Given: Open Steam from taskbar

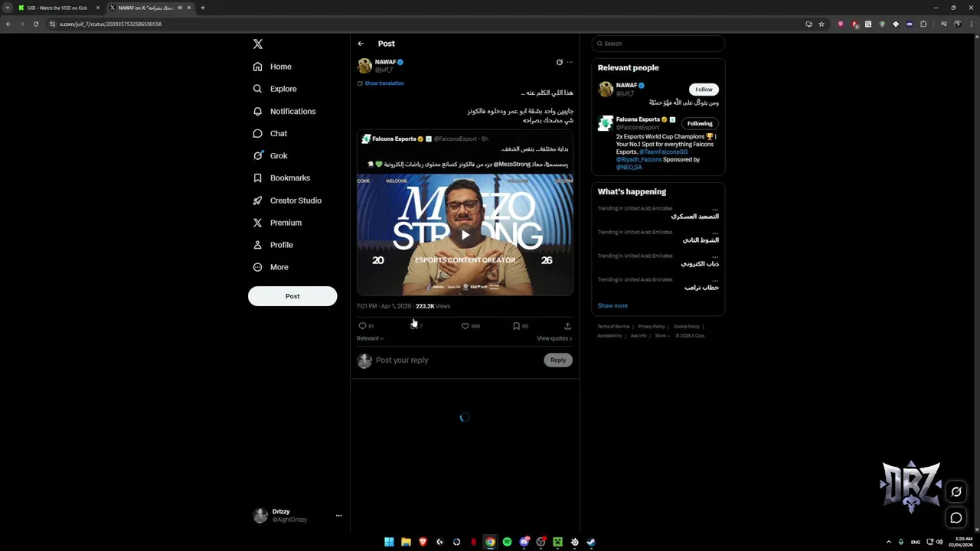Looking at the screenshot, I should [591, 542].
